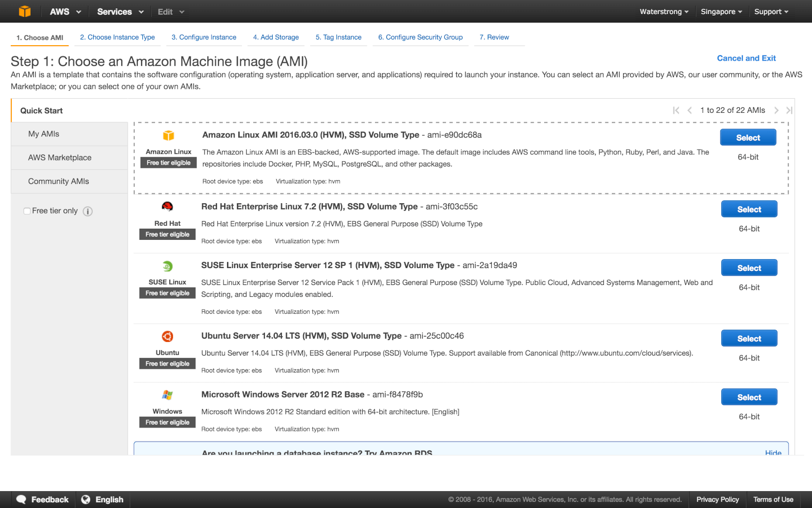The width and height of the screenshot is (812, 508).
Task: Jump to last page of AMIs
Action: point(789,111)
